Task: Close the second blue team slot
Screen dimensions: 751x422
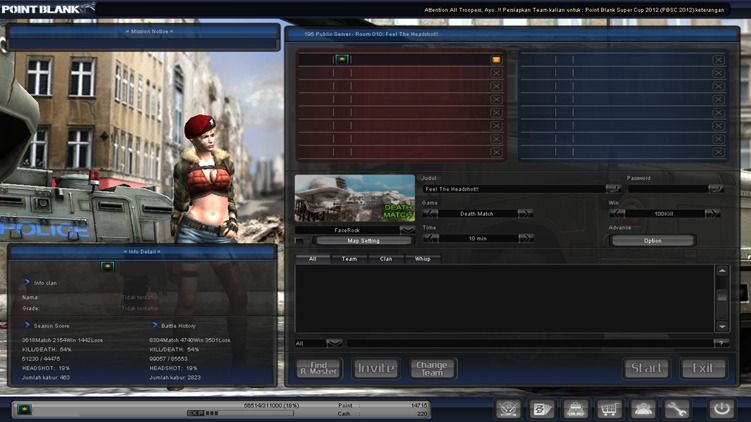Action: 718,73
